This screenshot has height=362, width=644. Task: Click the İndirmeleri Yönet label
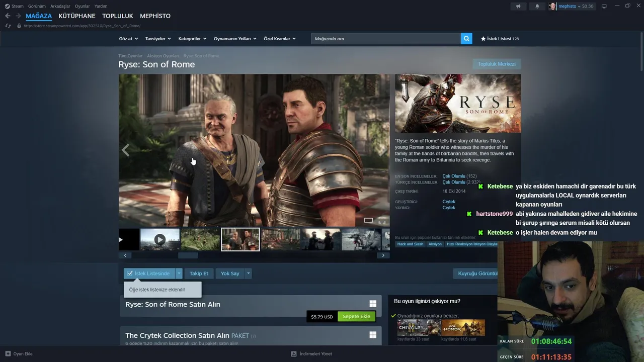316,353
